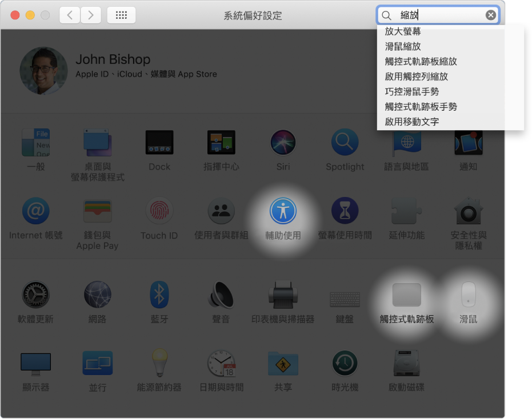
Task: Open 能源節約器 (Energy Saver) pane
Action: pos(159,363)
